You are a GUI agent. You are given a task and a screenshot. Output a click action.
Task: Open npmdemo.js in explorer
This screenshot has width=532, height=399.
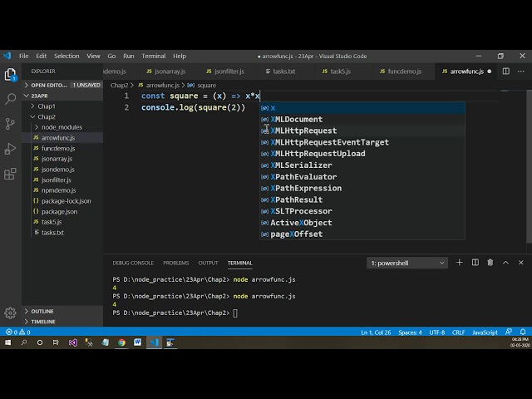click(x=62, y=190)
